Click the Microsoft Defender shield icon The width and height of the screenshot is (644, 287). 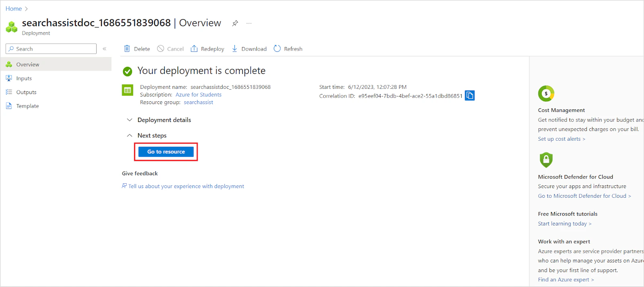coord(546,160)
